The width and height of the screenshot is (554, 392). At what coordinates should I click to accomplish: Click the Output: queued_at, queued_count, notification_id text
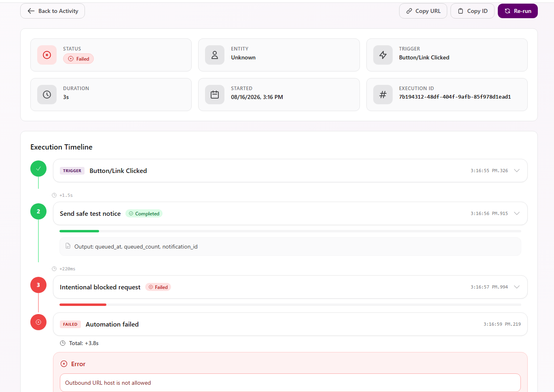coord(136,247)
